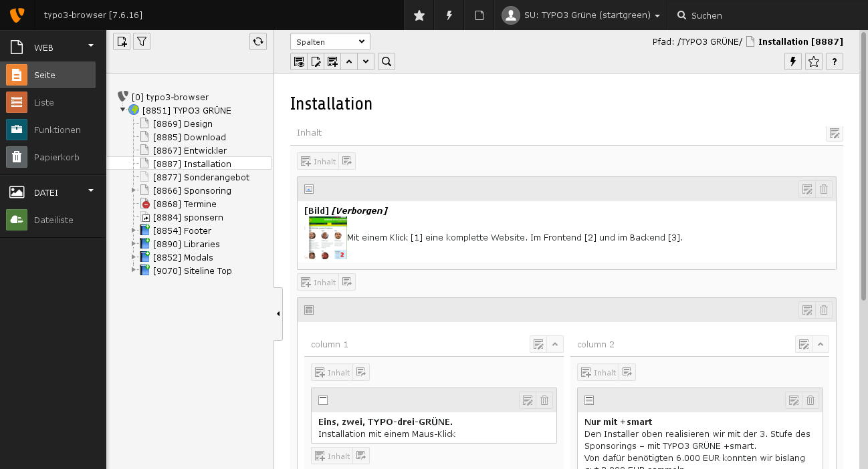The height and width of the screenshot is (469, 868).
Task: Open the help question mark button
Action: (x=835, y=61)
